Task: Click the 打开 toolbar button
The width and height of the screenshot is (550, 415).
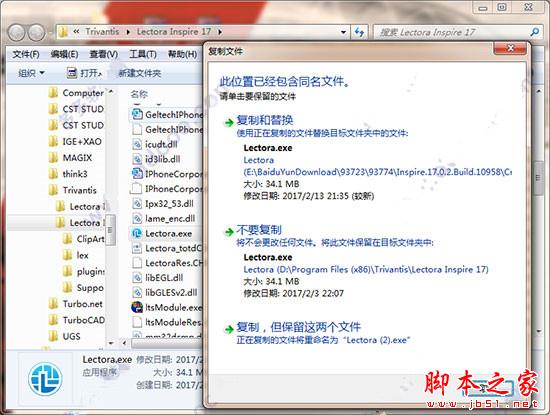Action: pyautogui.click(x=84, y=73)
